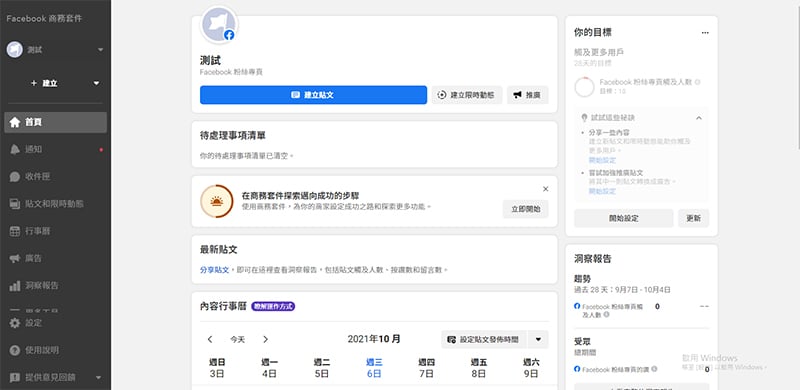Image resolution: width=800 pixels, height=390 pixels.
Task: Click the 測試 page avatar in sidebar
Action: tap(15, 50)
